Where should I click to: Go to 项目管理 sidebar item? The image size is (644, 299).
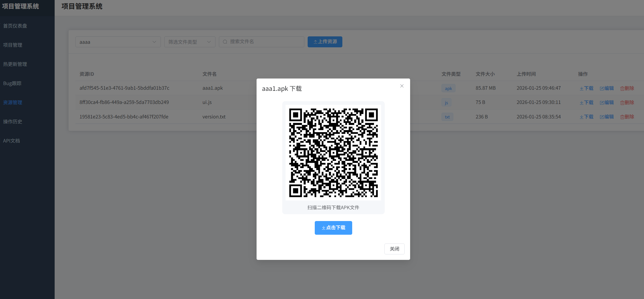coord(13,45)
